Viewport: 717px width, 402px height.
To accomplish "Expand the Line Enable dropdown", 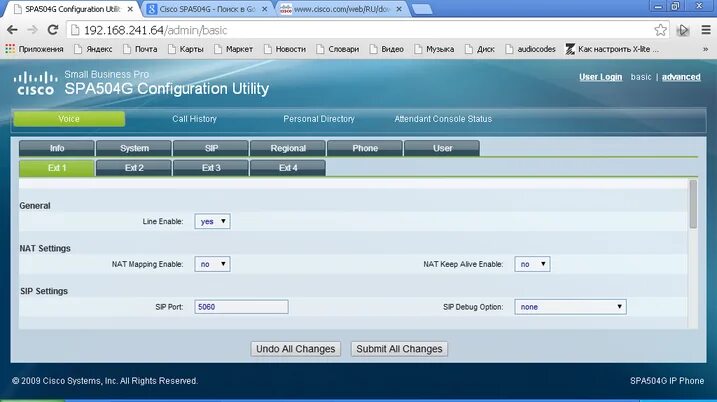I will coord(212,221).
